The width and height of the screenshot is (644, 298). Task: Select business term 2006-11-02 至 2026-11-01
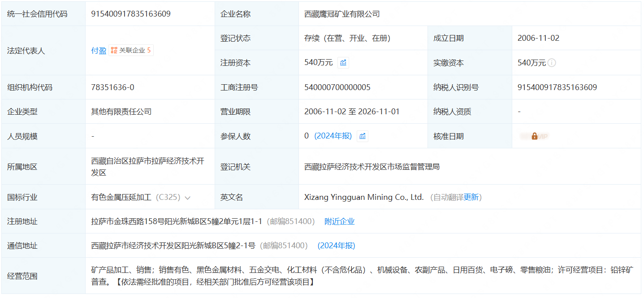click(x=352, y=112)
